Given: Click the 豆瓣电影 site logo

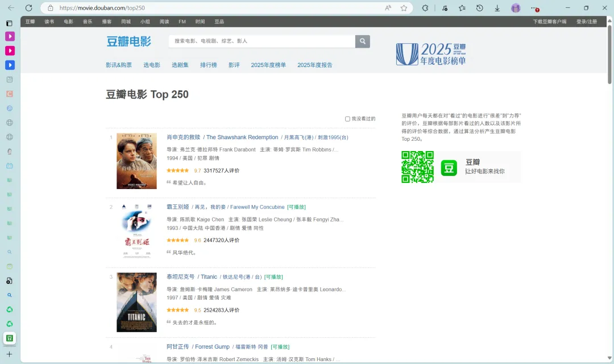Looking at the screenshot, I should (128, 41).
